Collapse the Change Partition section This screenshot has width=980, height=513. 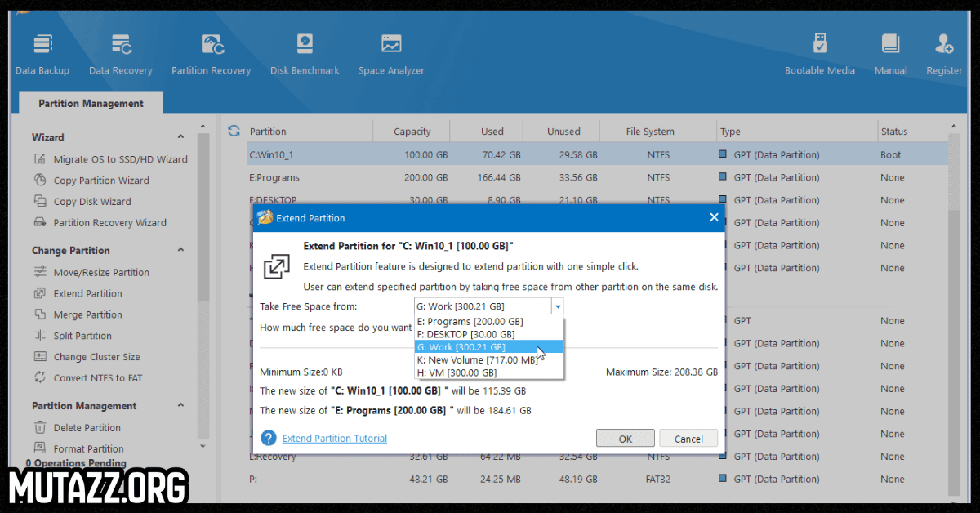pos(180,250)
